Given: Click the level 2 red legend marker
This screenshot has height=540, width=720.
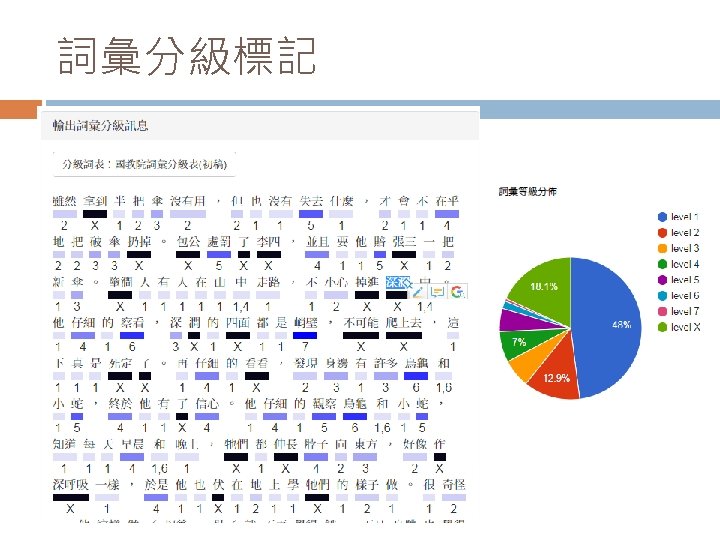Looking at the screenshot, I should point(662,233).
